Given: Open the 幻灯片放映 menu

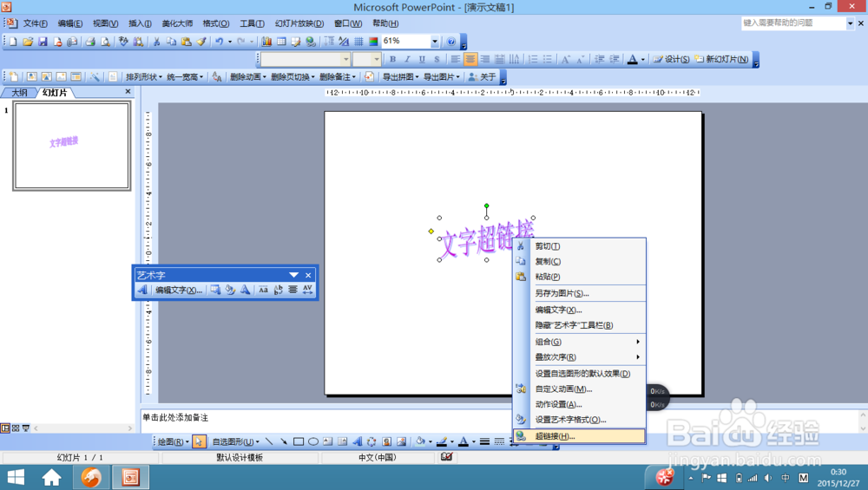Looking at the screenshot, I should click(299, 23).
